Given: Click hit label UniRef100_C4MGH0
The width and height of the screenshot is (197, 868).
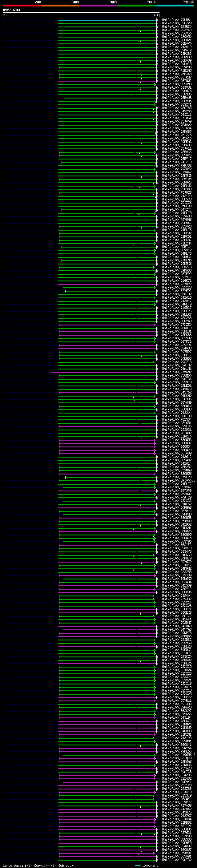Looking at the screenshot, I should coord(177,396).
